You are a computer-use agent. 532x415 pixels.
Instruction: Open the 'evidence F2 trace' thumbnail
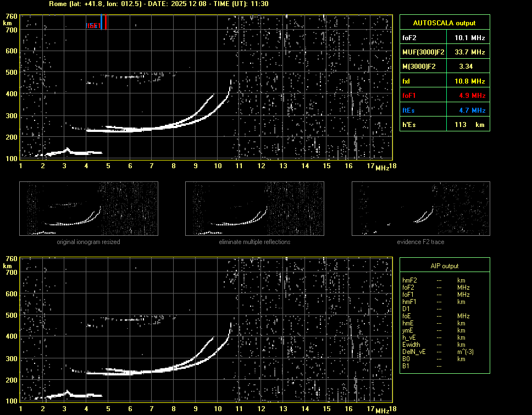click(x=420, y=209)
